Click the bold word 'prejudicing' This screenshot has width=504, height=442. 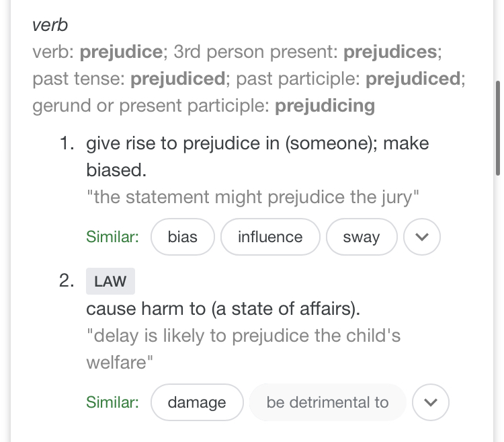tap(325, 106)
